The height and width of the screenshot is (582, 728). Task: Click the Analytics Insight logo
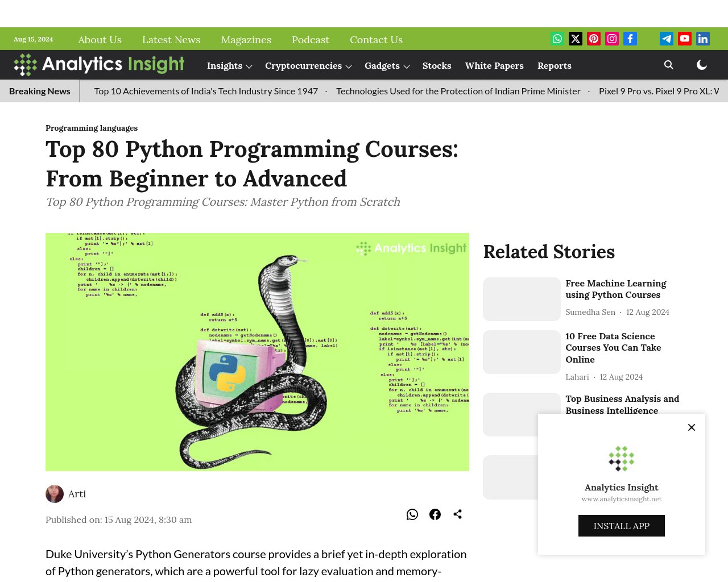click(x=99, y=65)
